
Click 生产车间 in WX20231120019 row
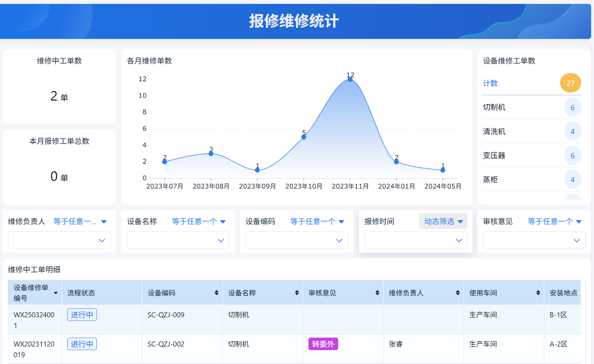point(483,344)
